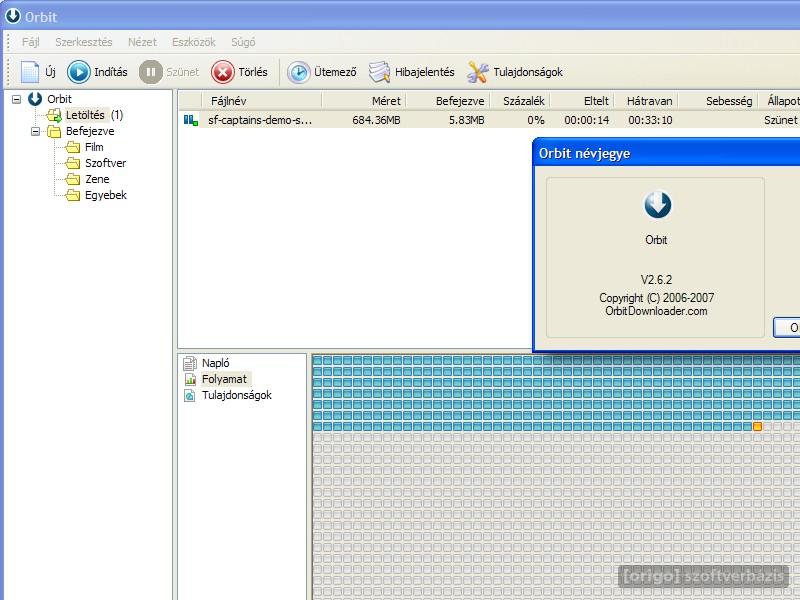
Task: Click the Orbit root icon in the tree
Action: pos(35,99)
